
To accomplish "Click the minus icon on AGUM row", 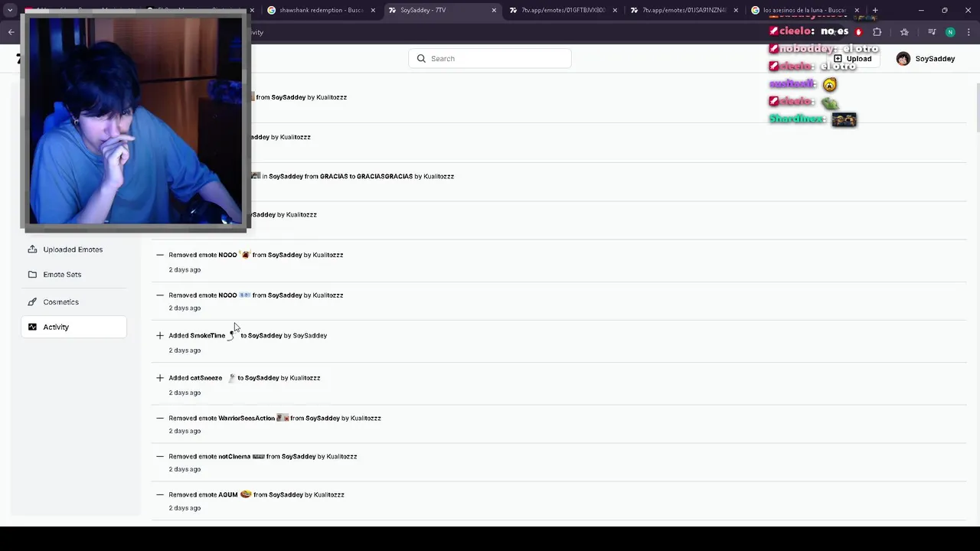I will click(160, 494).
